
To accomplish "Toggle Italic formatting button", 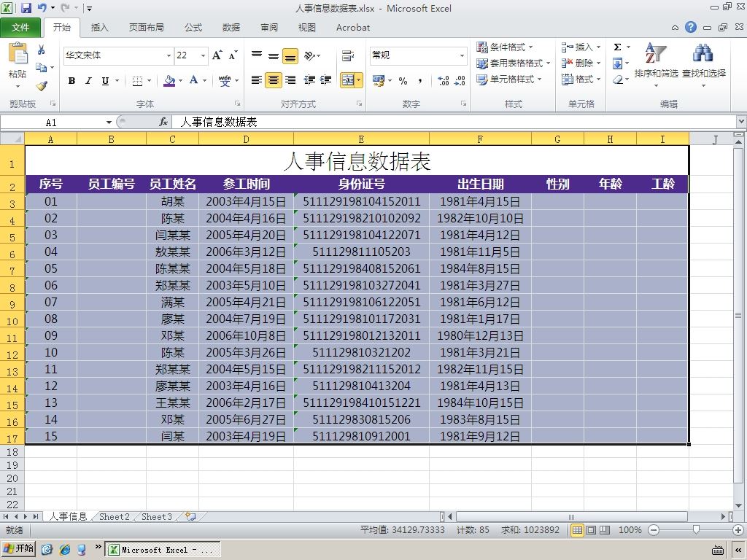I will point(88,80).
